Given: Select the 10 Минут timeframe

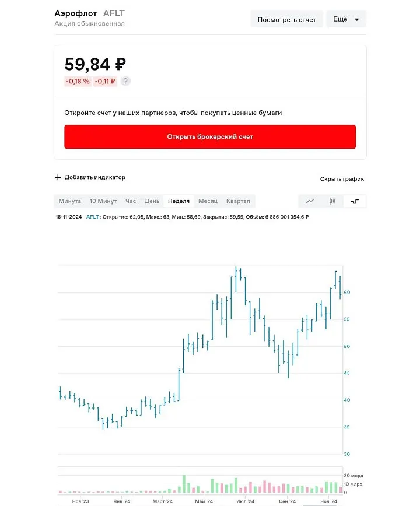Looking at the screenshot, I should pyautogui.click(x=103, y=201).
